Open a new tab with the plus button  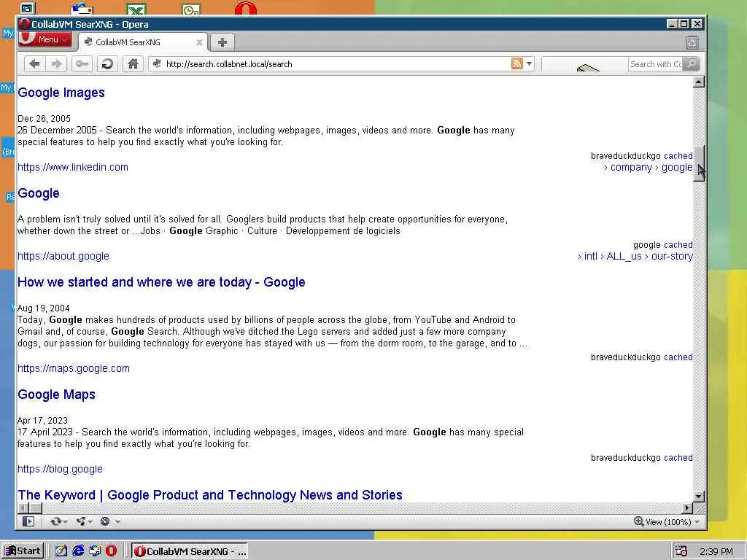[x=222, y=42]
